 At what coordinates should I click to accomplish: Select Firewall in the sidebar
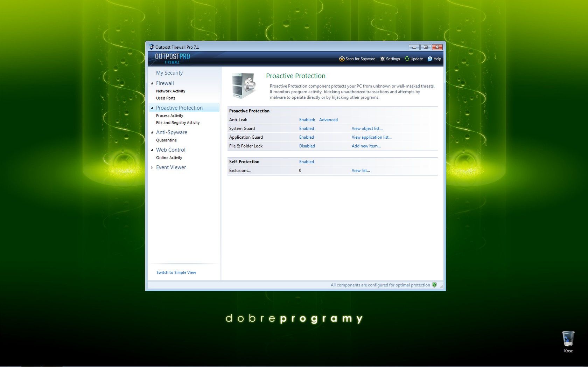pos(165,83)
